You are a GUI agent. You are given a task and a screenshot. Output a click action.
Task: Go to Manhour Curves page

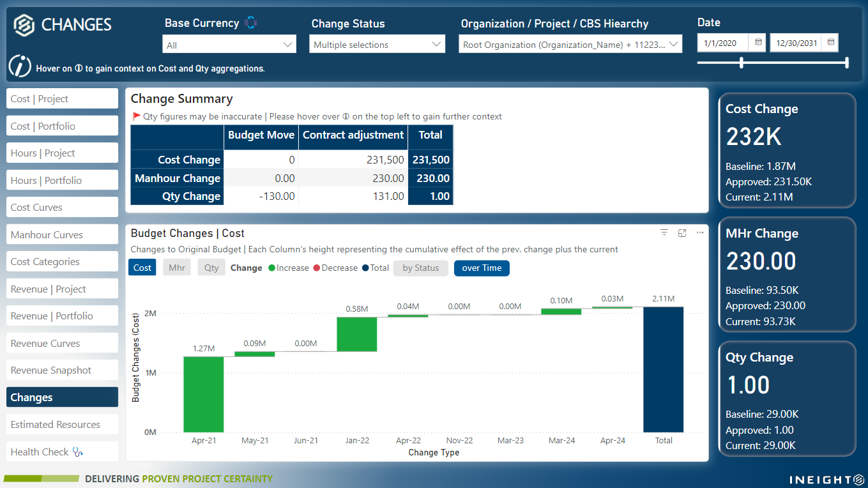coord(62,234)
